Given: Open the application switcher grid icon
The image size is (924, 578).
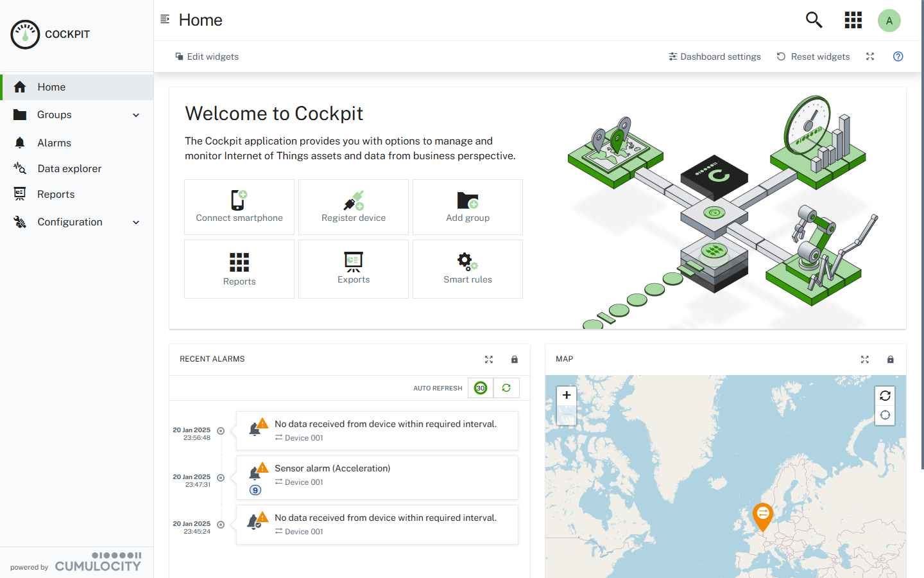Looking at the screenshot, I should tap(853, 20).
